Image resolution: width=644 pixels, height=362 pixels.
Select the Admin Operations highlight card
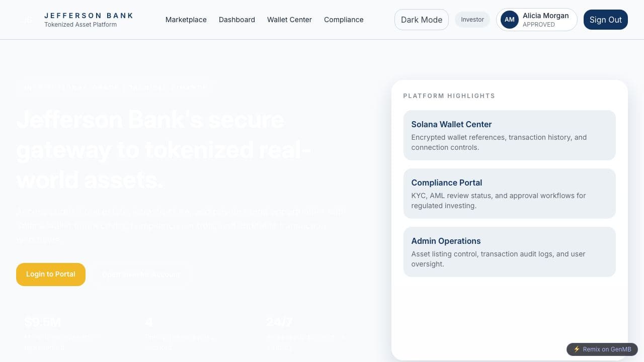pos(510,252)
